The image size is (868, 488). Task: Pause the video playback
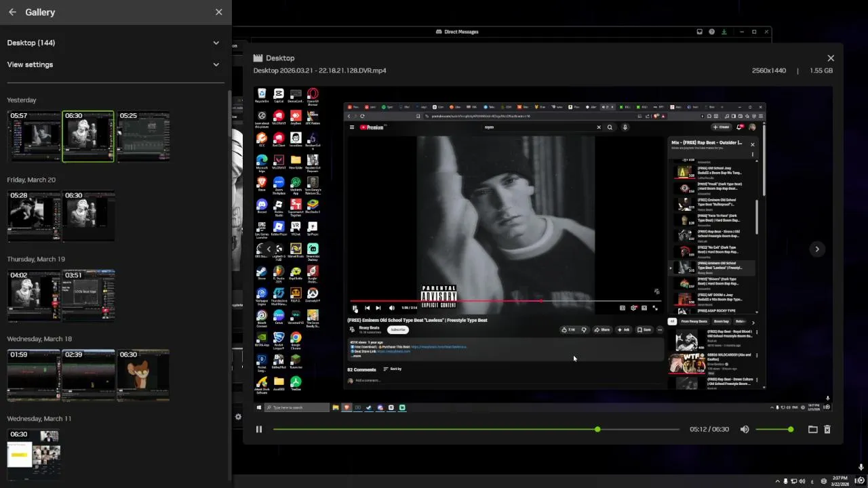coord(258,429)
